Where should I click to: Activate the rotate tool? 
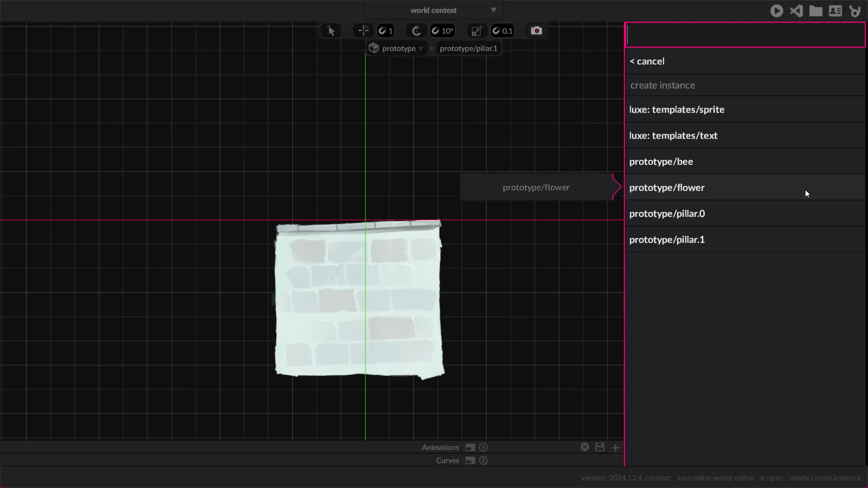point(416,31)
